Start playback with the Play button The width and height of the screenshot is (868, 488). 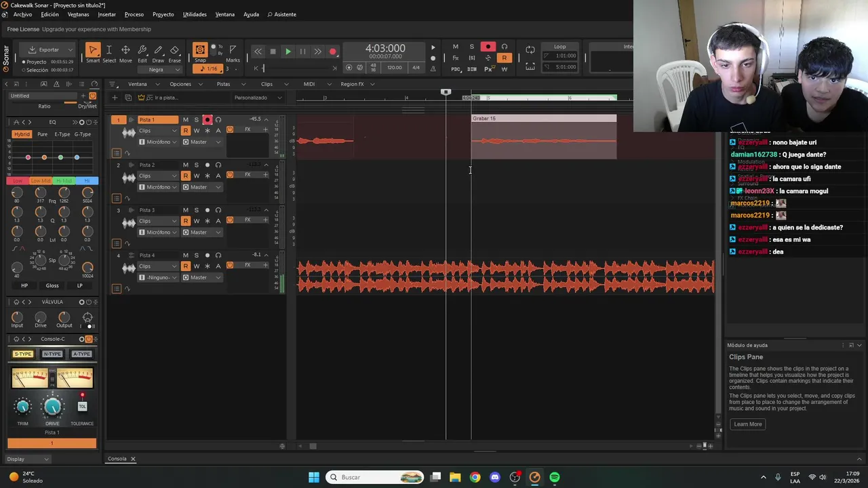pos(288,52)
